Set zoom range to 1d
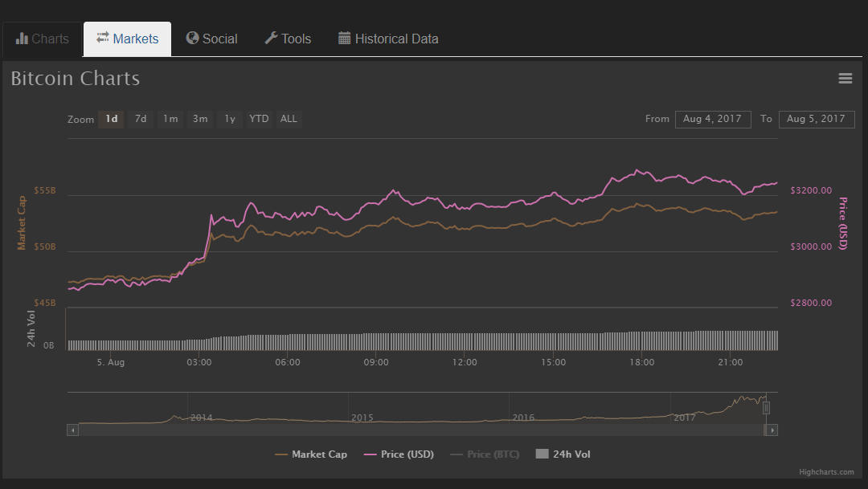 111,119
